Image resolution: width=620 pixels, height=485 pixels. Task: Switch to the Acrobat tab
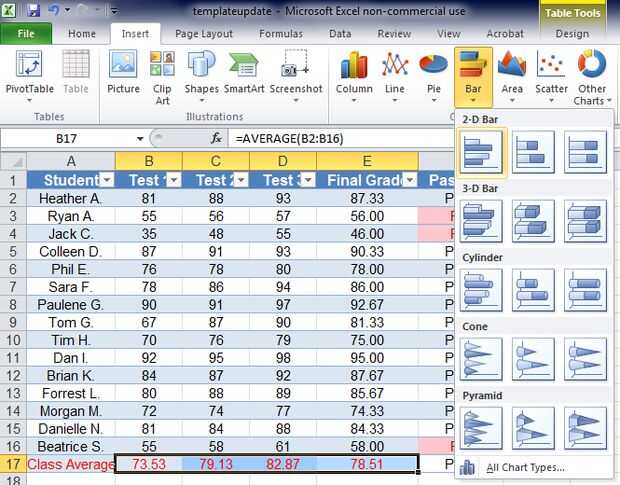[x=505, y=34]
